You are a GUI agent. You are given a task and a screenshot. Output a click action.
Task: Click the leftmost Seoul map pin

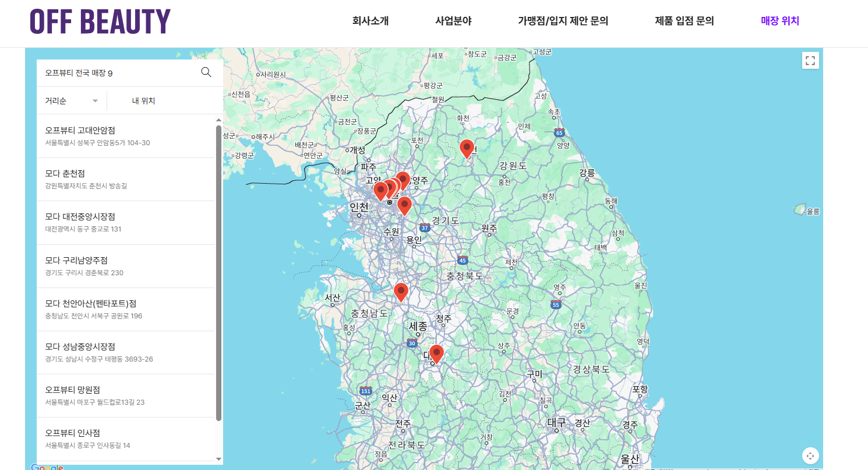(x=380, y=191)
